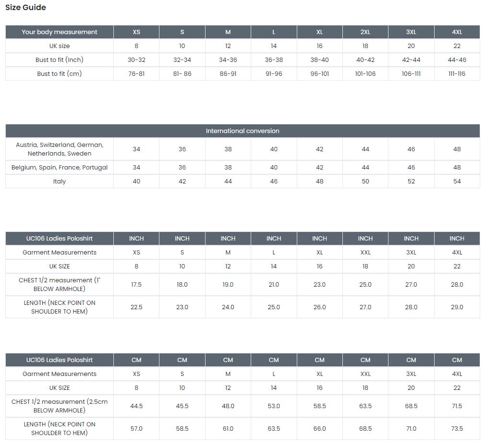
Task: Select LENGTH row label in the CM table
Action: 60,428
